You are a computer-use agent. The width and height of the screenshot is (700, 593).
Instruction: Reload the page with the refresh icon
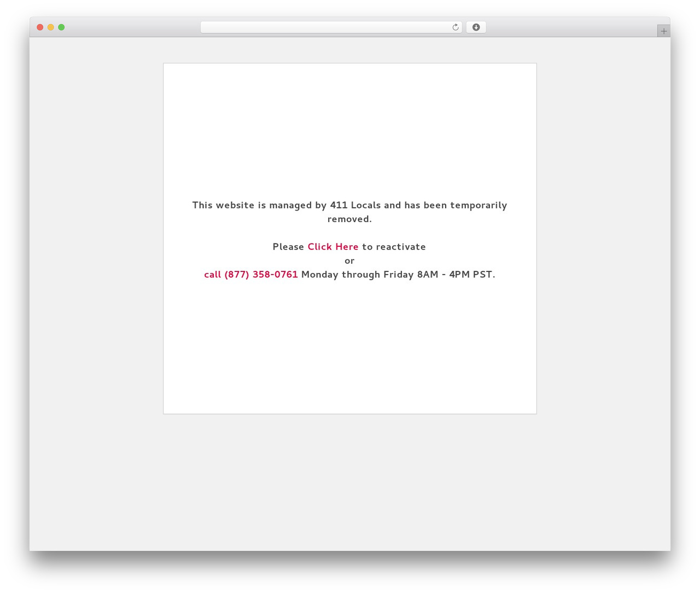(x=455, y=27)
